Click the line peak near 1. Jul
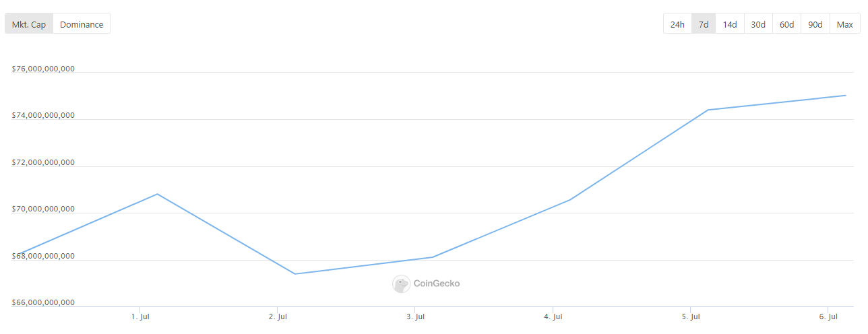Image resolution: width=868 pixels, height=334 pixels. 157,194
